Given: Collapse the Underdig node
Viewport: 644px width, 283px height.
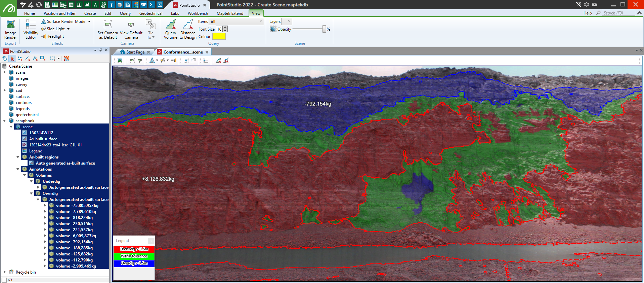Looking at the screenshot, I should 31,181.
